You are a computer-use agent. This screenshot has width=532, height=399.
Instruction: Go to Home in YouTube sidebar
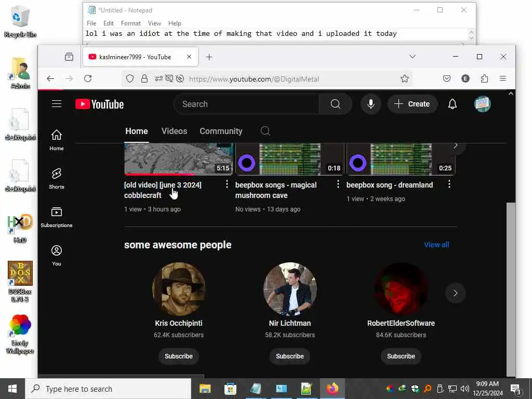pos(57,140)
